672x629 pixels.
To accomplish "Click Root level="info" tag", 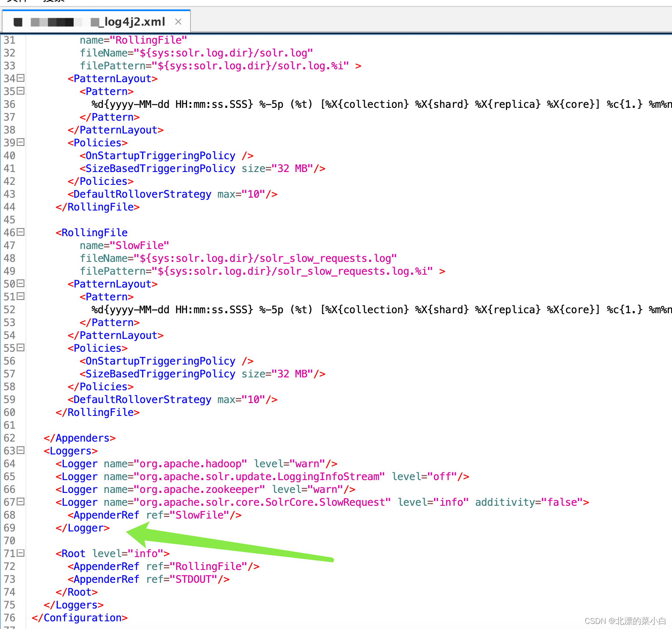I will (x=113, y=554).
